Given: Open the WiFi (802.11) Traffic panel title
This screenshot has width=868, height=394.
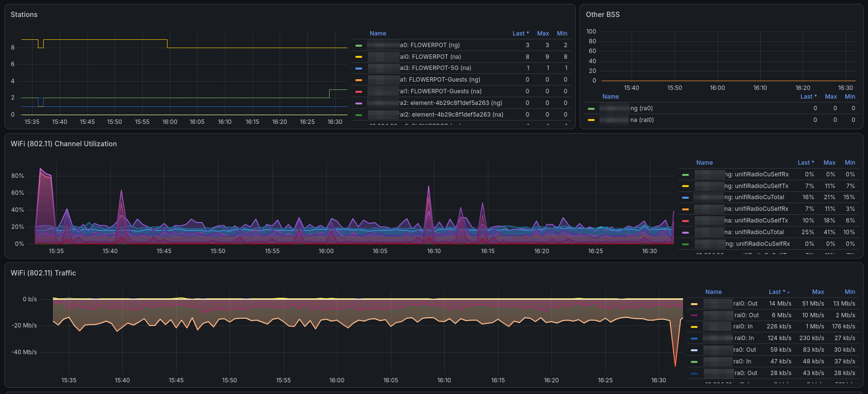Looking at the screenshot, I should pos(43,273).
